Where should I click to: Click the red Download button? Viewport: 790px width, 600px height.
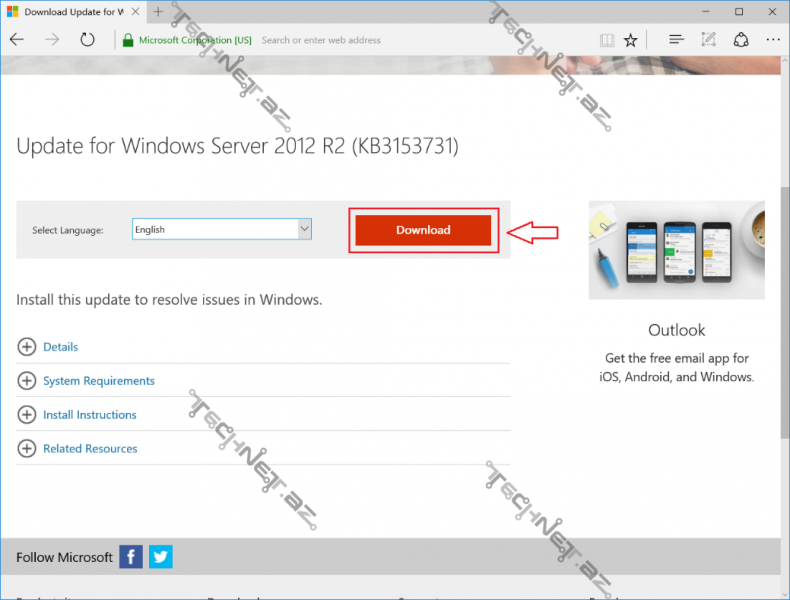point(423,230)
